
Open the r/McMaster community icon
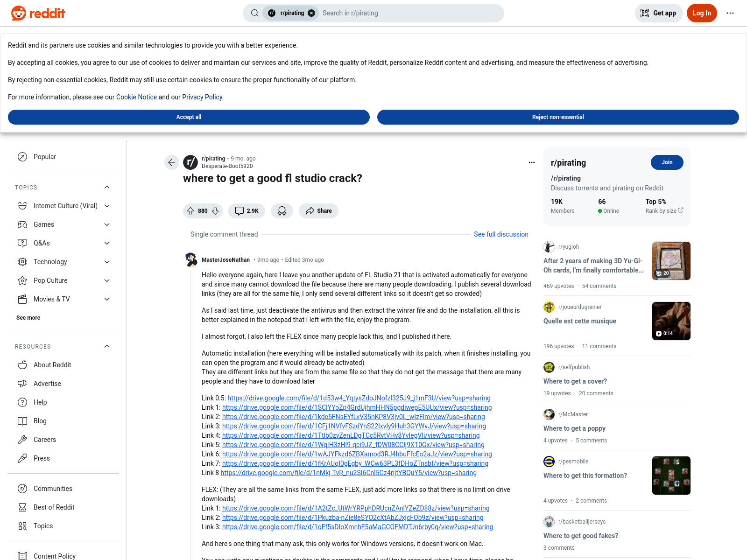(549, 414)
